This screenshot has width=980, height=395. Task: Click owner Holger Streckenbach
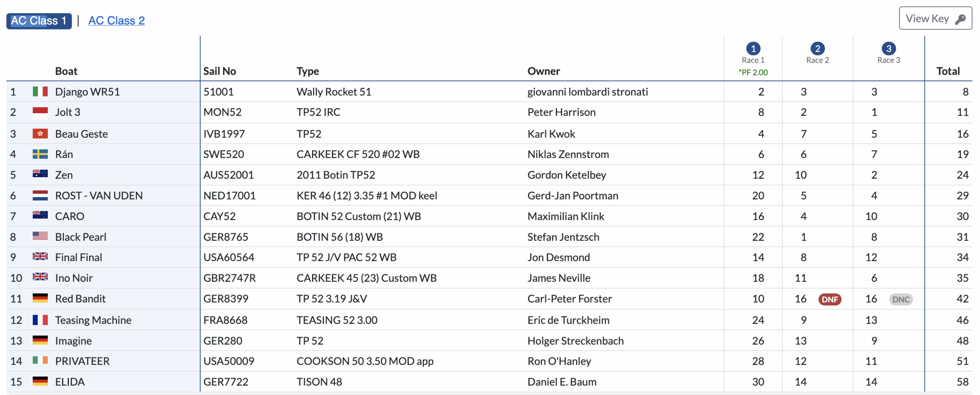pos(575,341)
